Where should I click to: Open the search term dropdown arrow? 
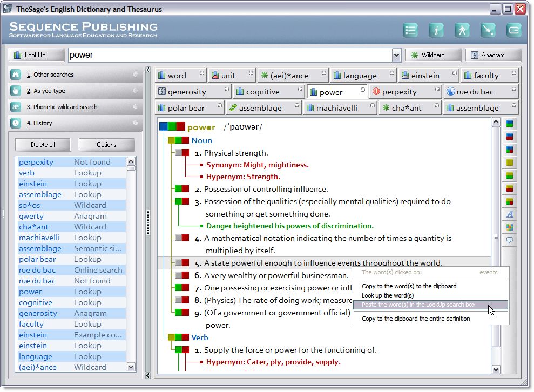point(396,55)
